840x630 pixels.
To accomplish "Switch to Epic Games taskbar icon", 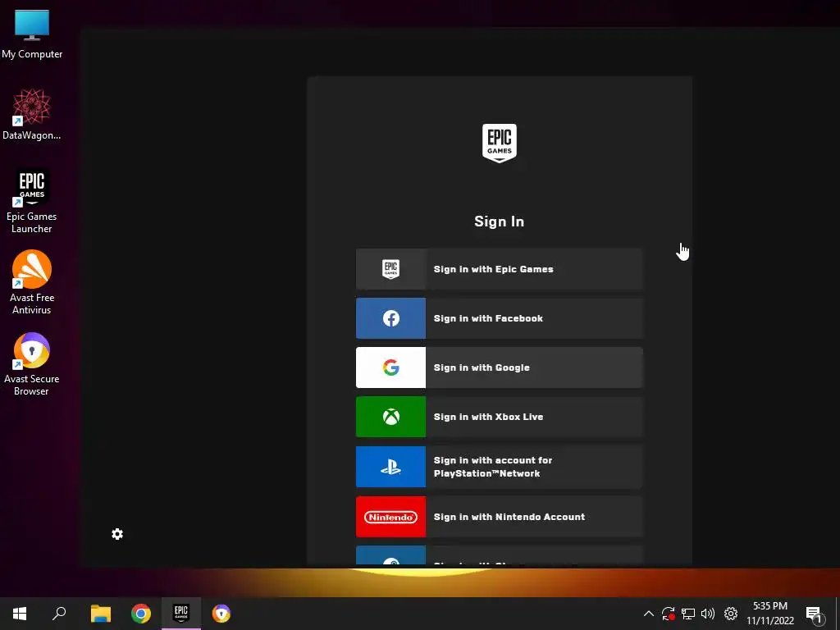I will coord(181,614).
